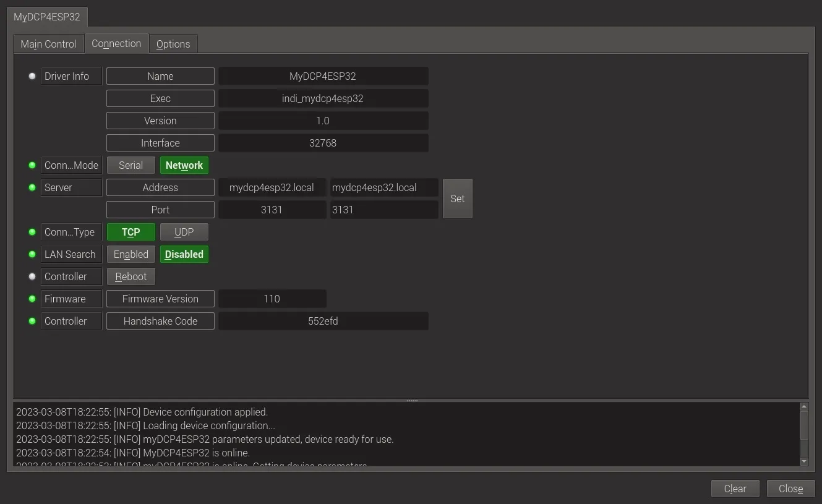
Task: Click the read-only Address value mydcp4esp32.local
Action: 272,187
